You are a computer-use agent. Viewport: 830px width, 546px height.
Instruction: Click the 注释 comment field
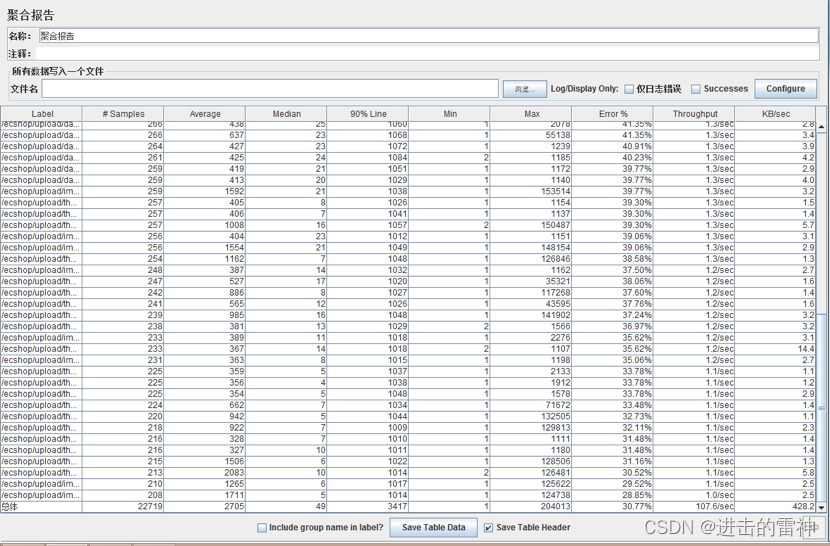tap(427, 53)
